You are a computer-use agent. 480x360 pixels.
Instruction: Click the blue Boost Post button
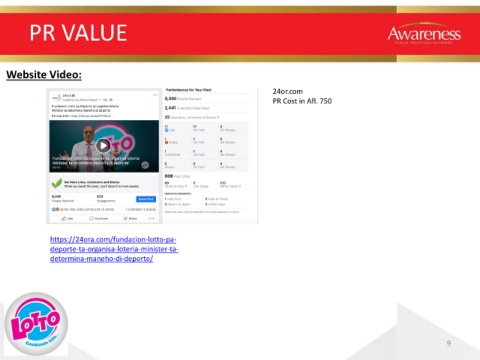146,199
